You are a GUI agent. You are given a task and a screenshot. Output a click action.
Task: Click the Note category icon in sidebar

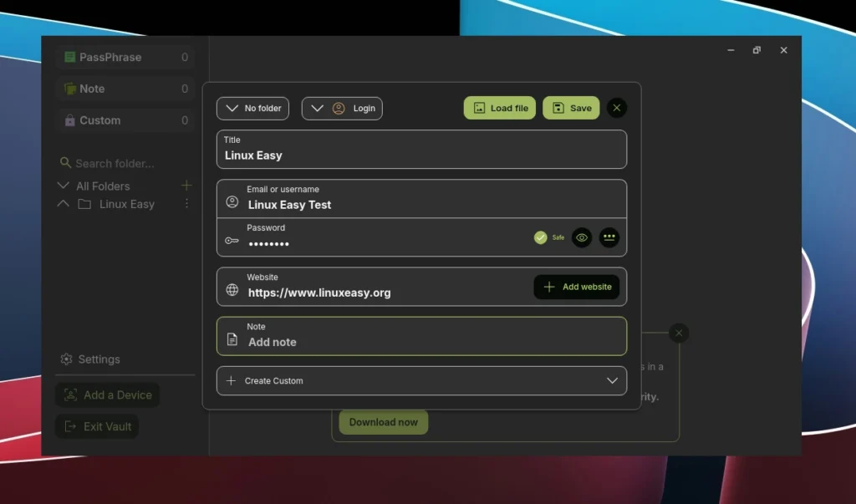[x=70, y=89]
